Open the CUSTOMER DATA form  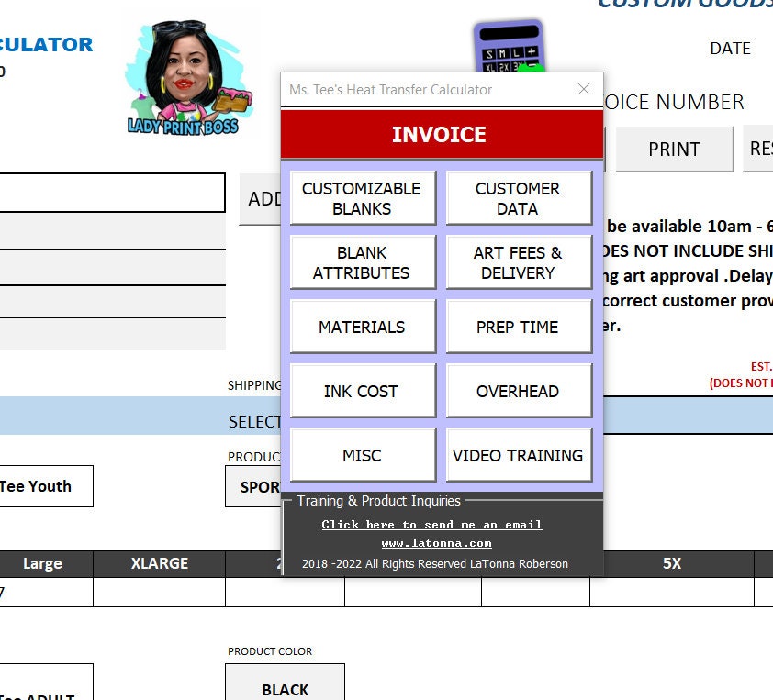pyautogui.click(x=518, y=197)
